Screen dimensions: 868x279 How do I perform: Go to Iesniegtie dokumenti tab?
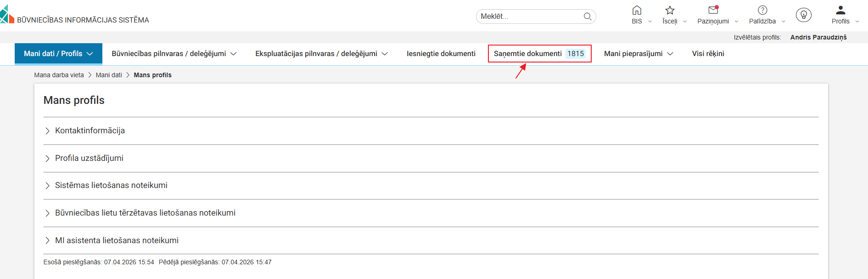coord(441,54)
